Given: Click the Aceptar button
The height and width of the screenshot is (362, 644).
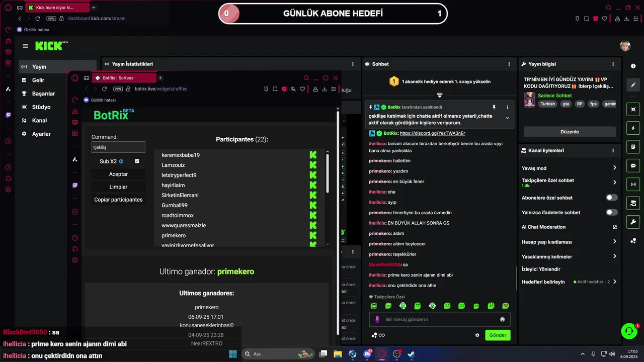Looking at the screenshot, I should 118,174.
